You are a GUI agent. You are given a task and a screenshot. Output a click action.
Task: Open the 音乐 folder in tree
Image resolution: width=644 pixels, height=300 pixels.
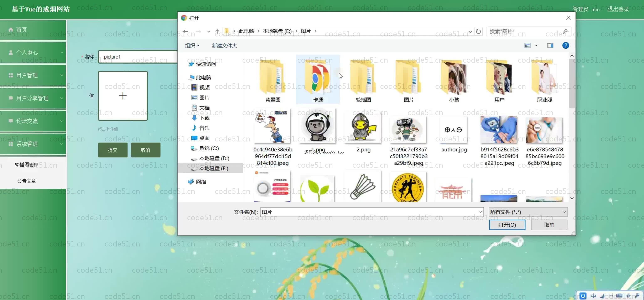point(201,128)
